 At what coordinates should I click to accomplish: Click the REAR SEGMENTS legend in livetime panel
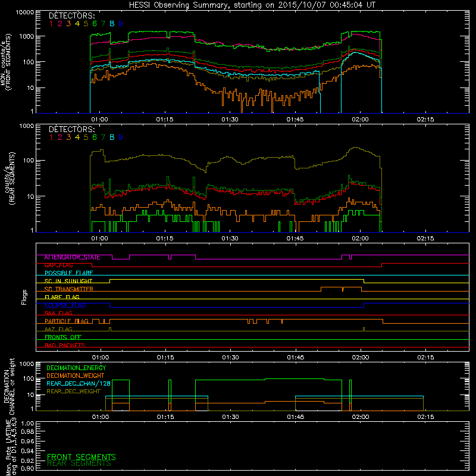(x=79, y=464)
